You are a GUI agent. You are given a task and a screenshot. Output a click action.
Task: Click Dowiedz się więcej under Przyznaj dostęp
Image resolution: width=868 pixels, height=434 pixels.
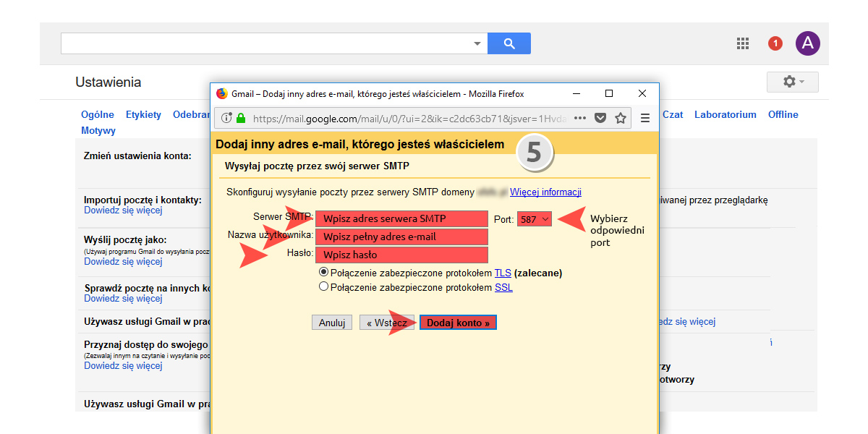(x=123, y=365)
